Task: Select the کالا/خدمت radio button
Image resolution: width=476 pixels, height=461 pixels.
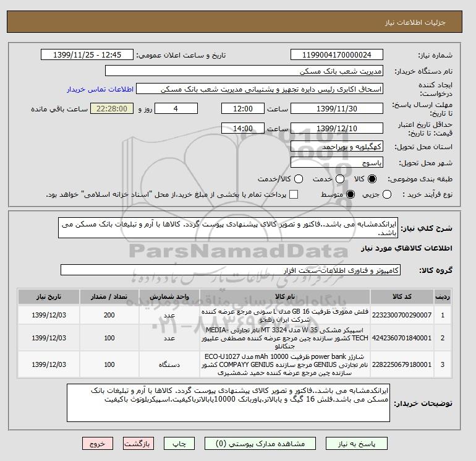Action: pos(299,179)
